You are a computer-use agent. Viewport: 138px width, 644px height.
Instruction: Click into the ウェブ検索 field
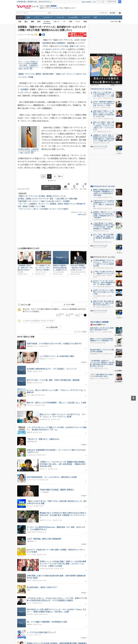(x=102, y=2)
